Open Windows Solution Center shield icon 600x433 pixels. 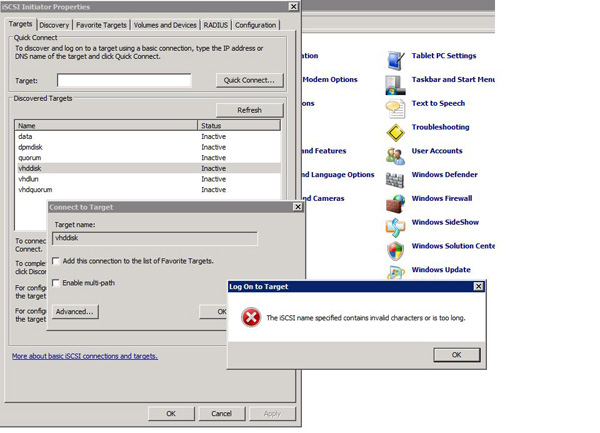coord(395,251)
